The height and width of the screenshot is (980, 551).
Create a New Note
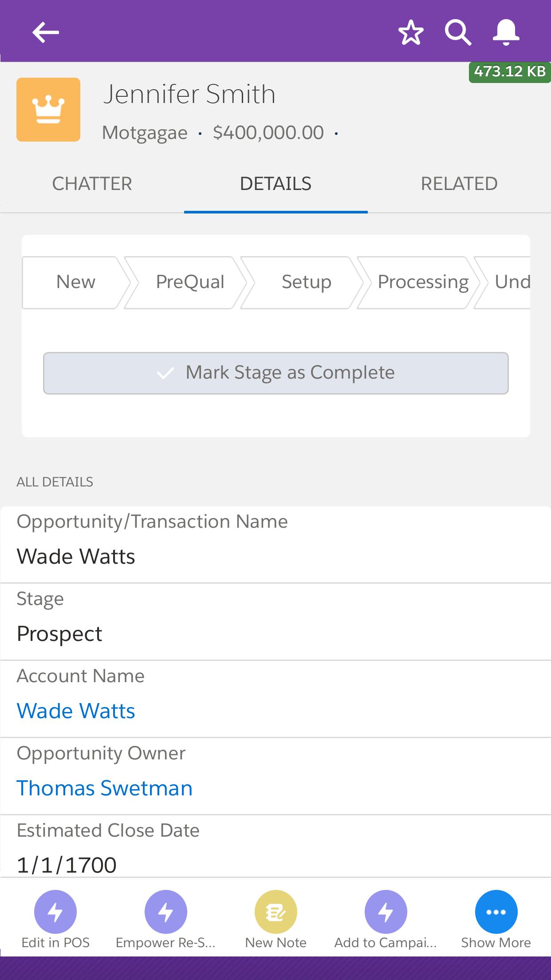tap(276, 912)
